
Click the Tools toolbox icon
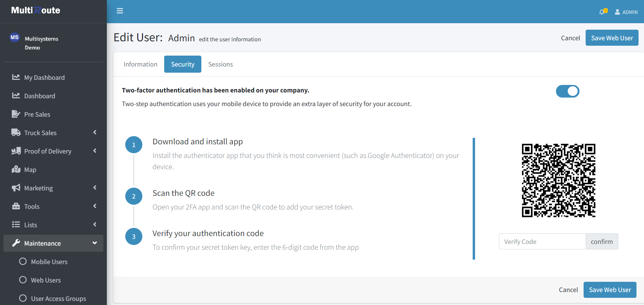pyautogui.click(x=16, y=206)
